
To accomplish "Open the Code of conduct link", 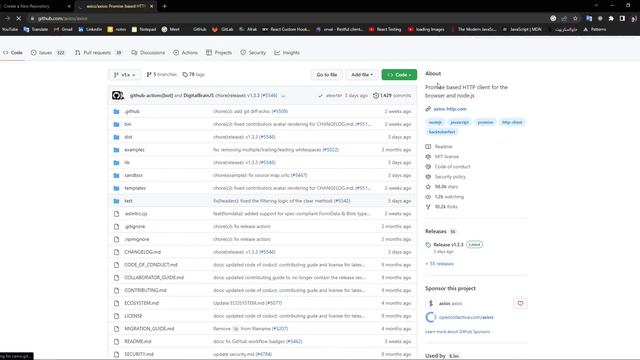I will pyautogui.click(x=452, y=167).
